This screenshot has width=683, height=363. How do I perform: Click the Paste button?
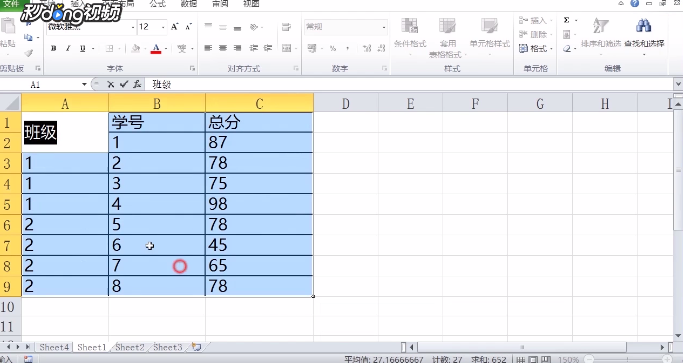coord(7,33)
